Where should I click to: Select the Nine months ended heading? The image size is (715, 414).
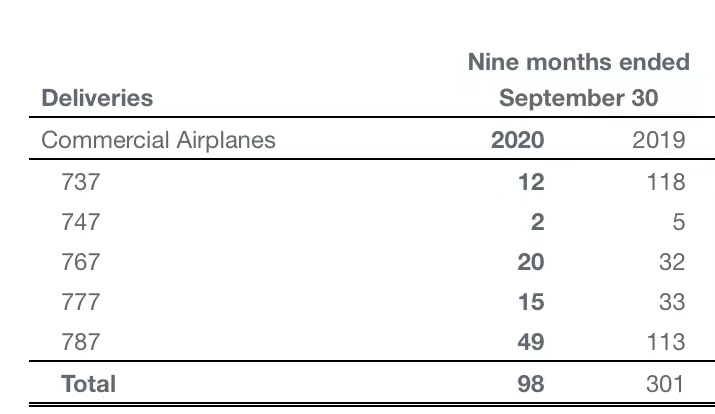pyautogui.click(x=578, y=62)
